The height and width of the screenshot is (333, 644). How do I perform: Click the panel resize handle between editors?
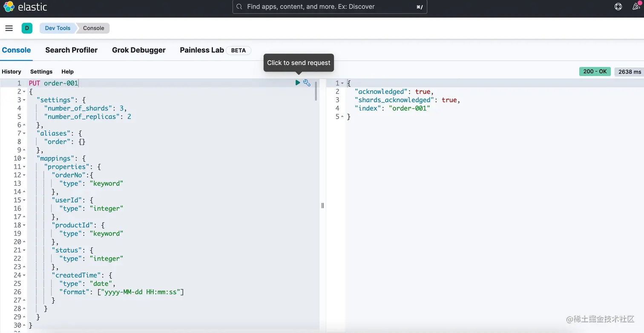point(322,206)
